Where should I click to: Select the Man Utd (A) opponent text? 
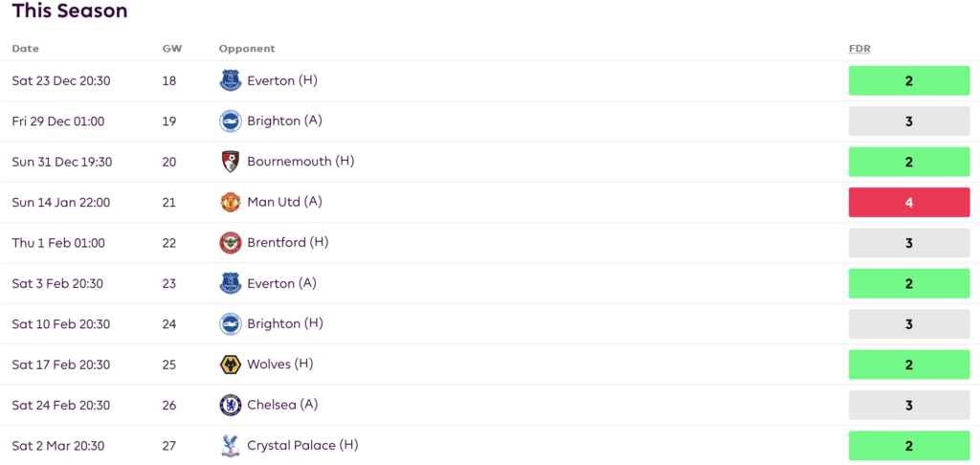click(x=285, y=202)
